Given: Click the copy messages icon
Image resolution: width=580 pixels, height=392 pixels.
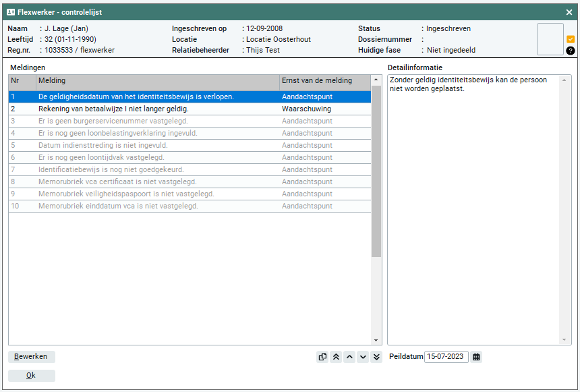Looking at the screenshot, I should (x=322, y=357).
